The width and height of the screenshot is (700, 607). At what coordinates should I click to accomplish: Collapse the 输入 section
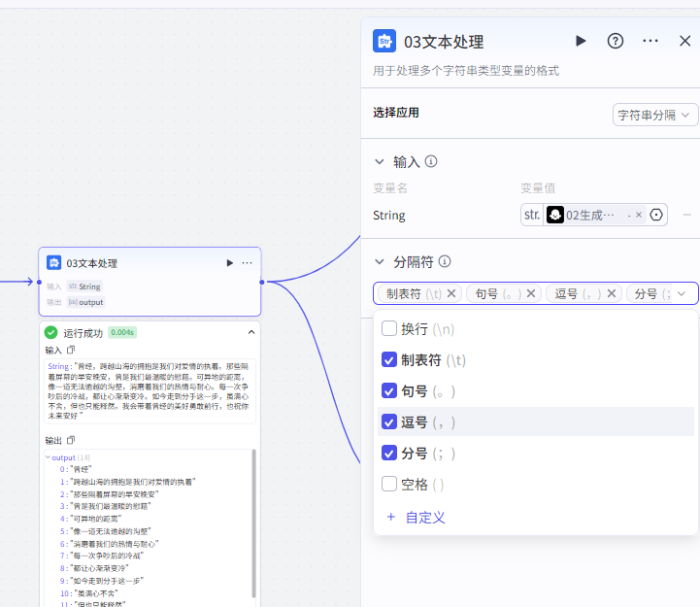pyautogui.click(x=379, y=161)
